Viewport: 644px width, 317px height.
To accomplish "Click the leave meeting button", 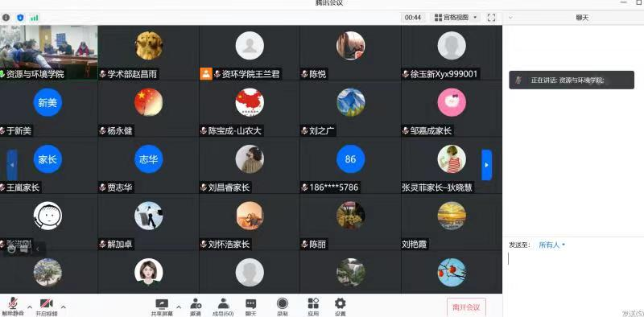I will 466,307.
